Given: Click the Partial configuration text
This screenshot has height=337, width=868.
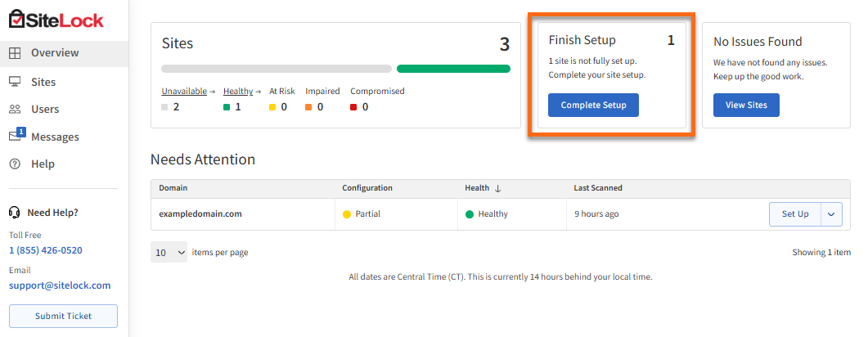Looking at the screenshot, I should point(368,214).
